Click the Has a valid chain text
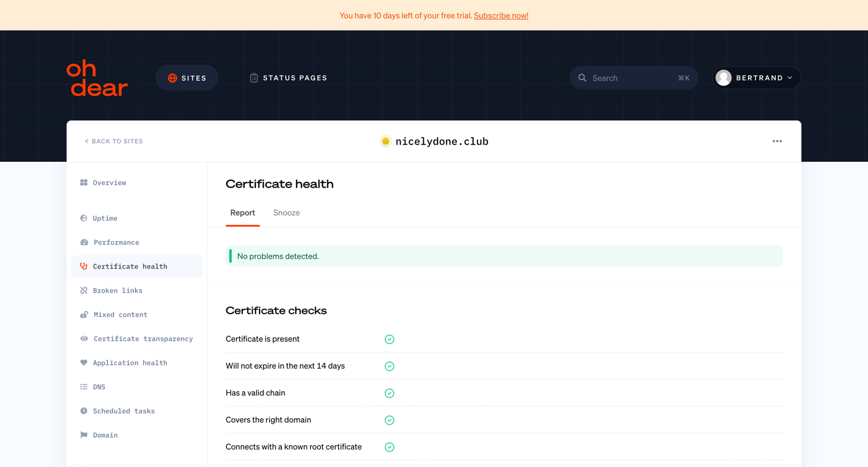 click(x=255, y=393)
